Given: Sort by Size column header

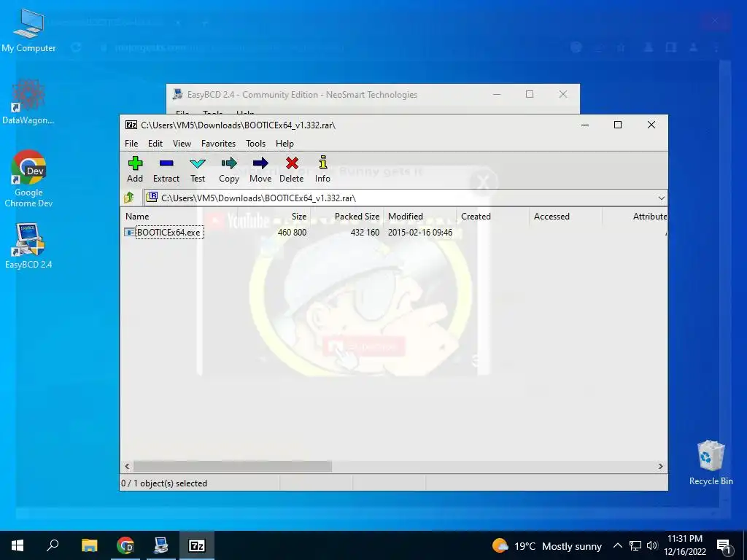Looking at the screenshot, I should click(299, 216).
